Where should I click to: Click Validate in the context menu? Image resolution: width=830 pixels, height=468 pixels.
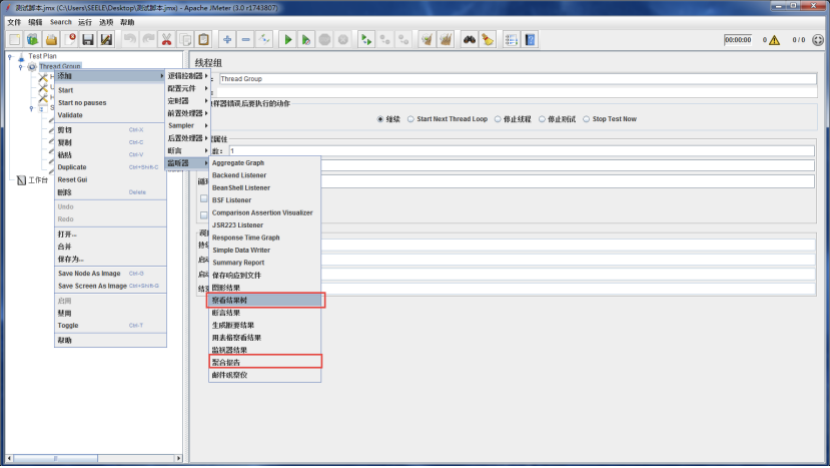click(x=110, y=115)
